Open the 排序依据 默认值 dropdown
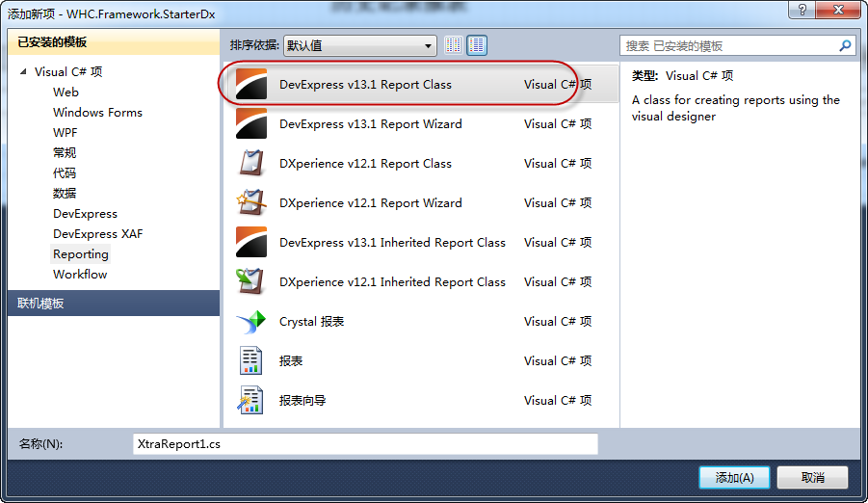Viewport: 868px width, 503px height. click(x=360, y=45)
